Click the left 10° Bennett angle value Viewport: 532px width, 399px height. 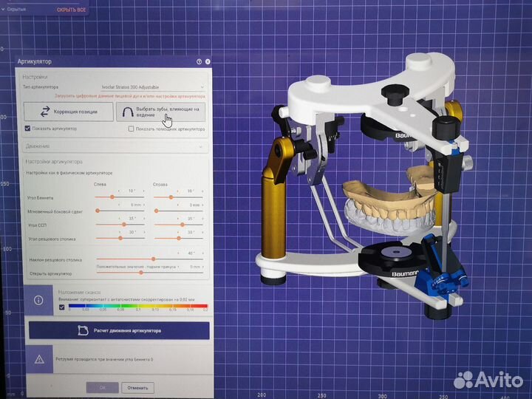pyautogui.click(x=132, y=191)
